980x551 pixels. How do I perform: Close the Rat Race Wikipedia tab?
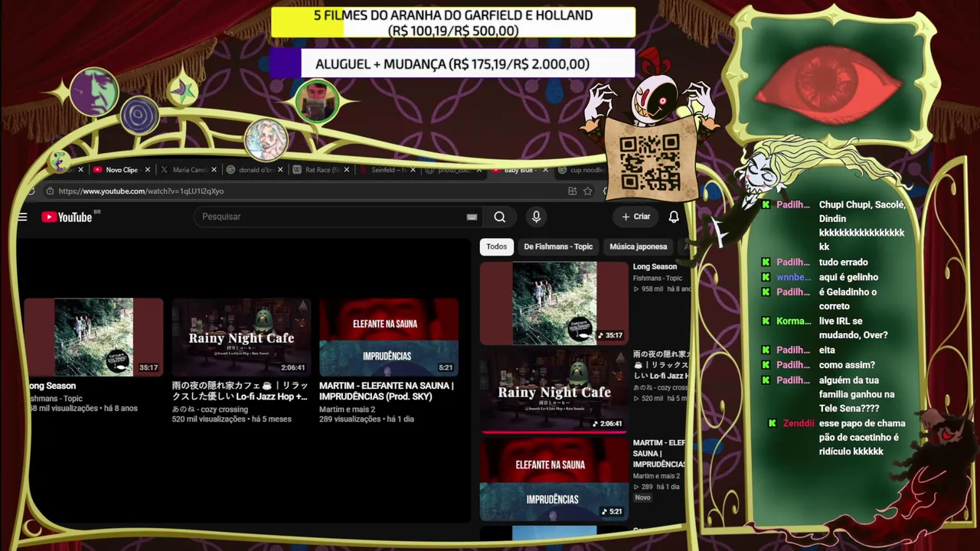click(346, 170)
